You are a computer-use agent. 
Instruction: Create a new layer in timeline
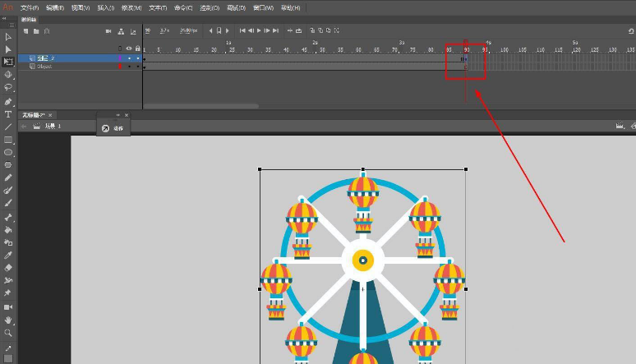pyautogui.click(x=26, y=31)
